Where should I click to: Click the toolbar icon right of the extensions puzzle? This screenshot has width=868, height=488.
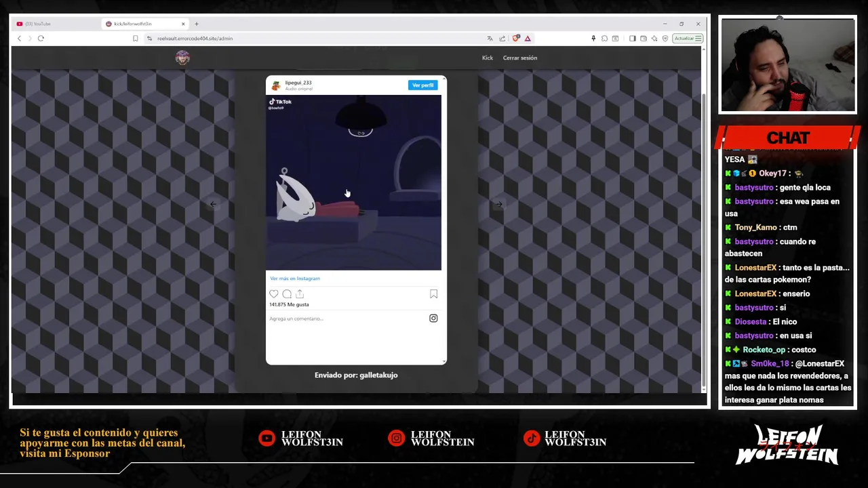[615, 39]
